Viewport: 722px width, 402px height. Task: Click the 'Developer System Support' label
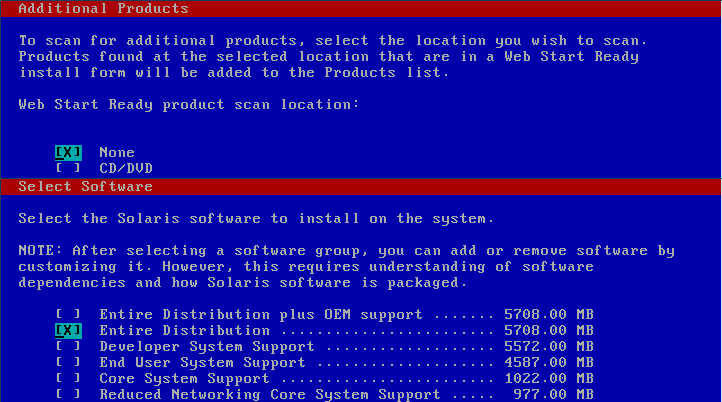[x=207, y=346]
